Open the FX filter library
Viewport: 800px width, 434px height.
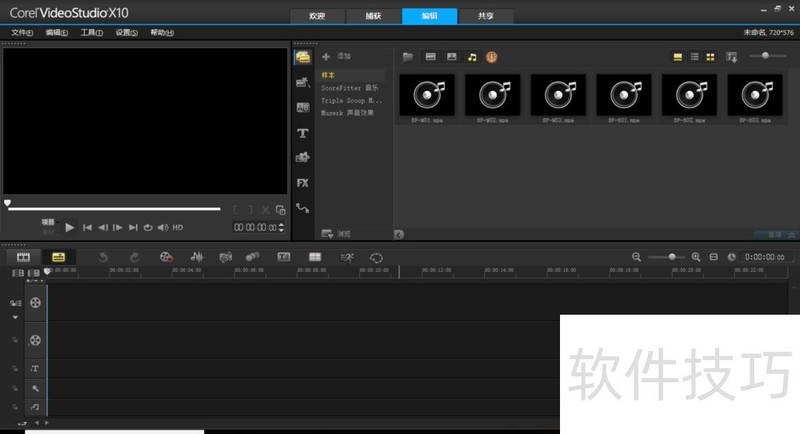coord(302,183)
